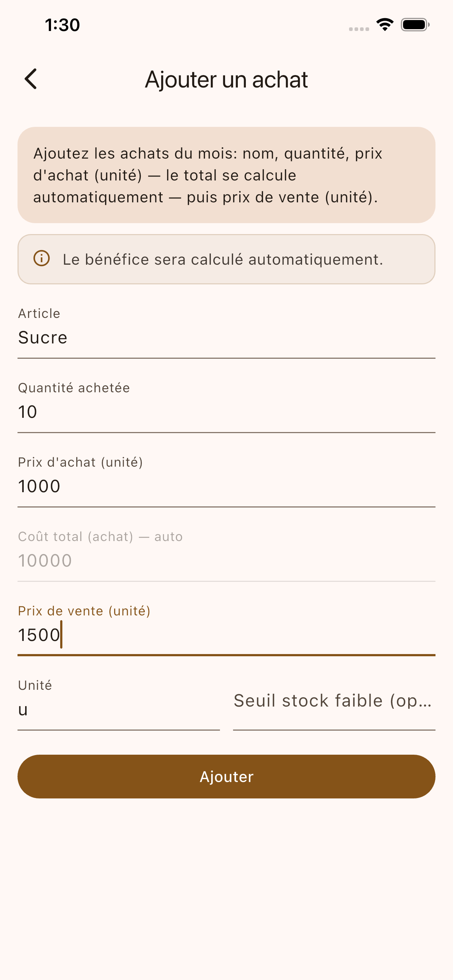Screen dimensions: 453x980
Task: Tap the 'Ajoutez les achats du mois' instruction card
Action: 226,175
